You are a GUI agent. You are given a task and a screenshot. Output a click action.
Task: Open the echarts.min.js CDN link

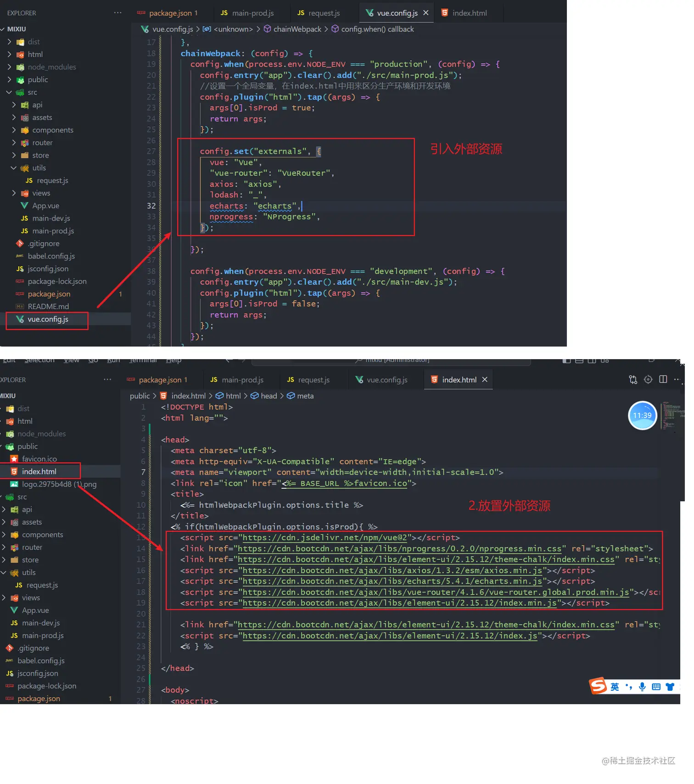(x=392, y=581)
